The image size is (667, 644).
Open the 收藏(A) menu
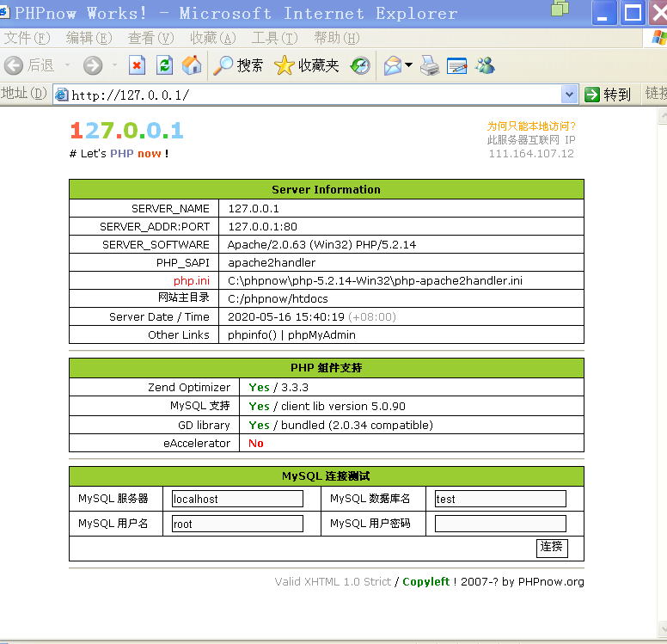pos(212,38)
